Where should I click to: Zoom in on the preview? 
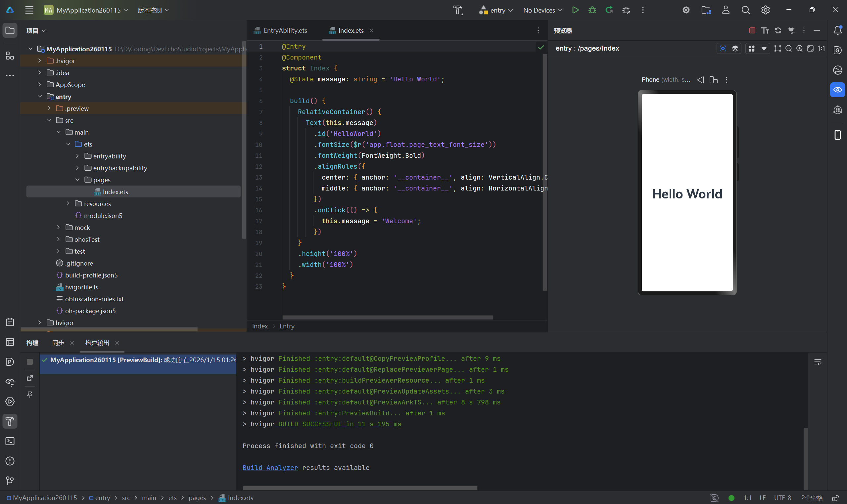click(x=799, y=49)
